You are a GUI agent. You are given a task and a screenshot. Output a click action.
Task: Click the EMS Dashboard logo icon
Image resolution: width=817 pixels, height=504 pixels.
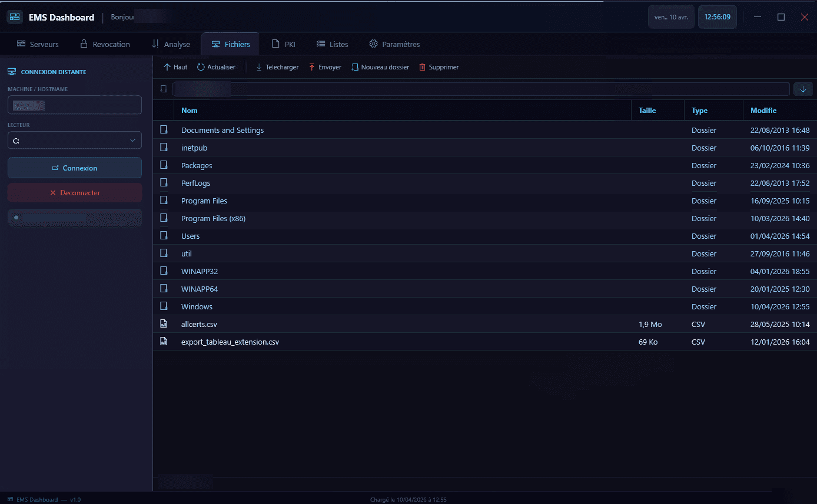coord(15,17)
